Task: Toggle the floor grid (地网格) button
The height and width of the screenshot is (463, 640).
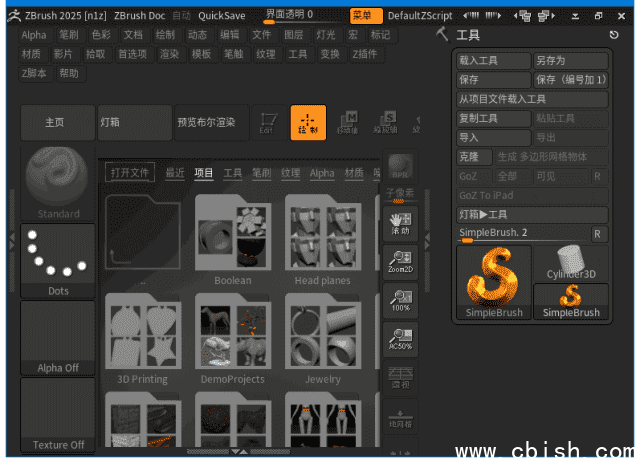Action: pyautogui.click(x=401, y=418)
